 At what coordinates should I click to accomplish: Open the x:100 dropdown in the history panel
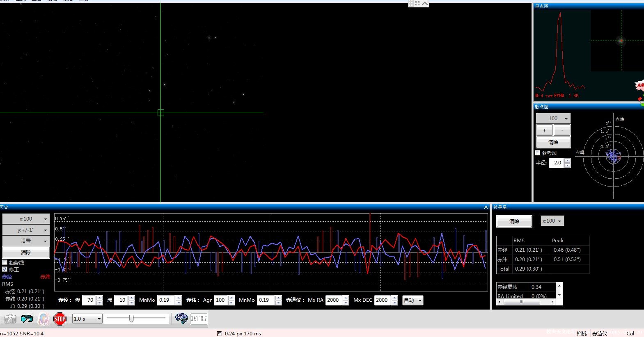(x=26, y=219)
